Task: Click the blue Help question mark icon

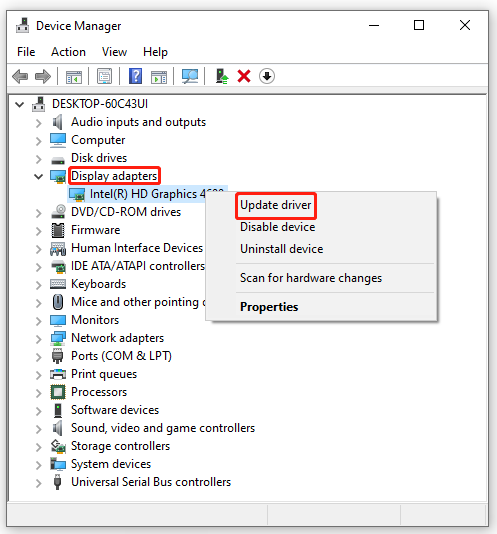Action: coord(135,76)
